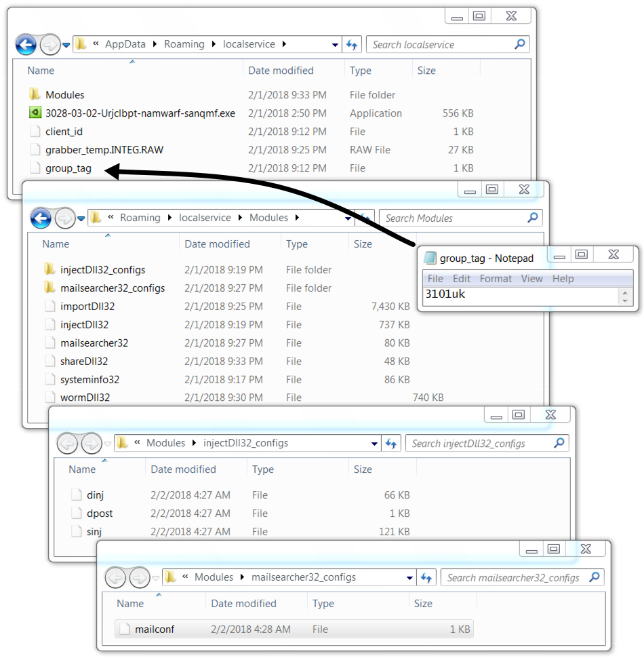Viewport: 644px width, 658px height.
Task: Select mailconf file icon
Action: tap(125, 629)
